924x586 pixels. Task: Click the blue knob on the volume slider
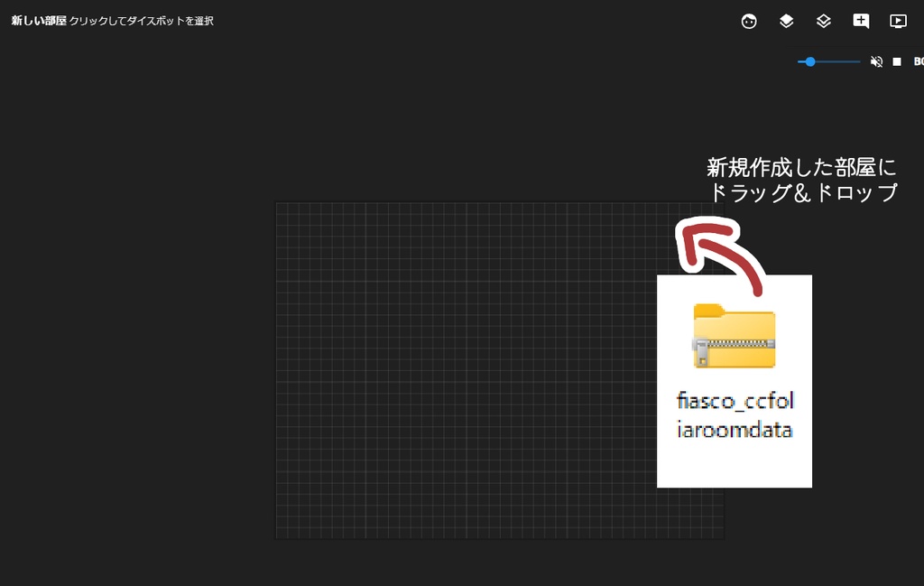tap(811, 61)
